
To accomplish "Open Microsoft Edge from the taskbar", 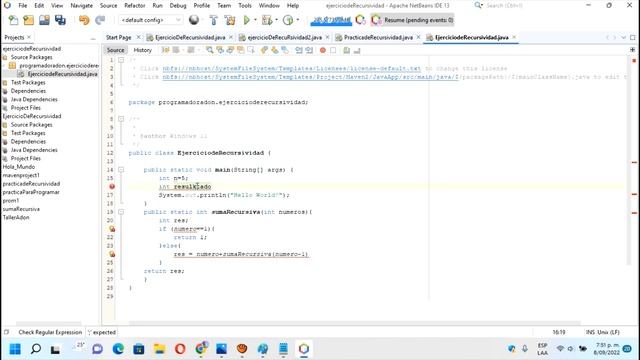I will pos(118,349).
